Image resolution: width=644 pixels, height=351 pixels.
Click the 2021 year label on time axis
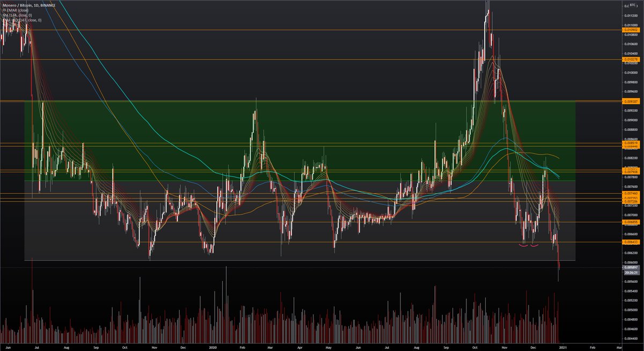[562, 347]
